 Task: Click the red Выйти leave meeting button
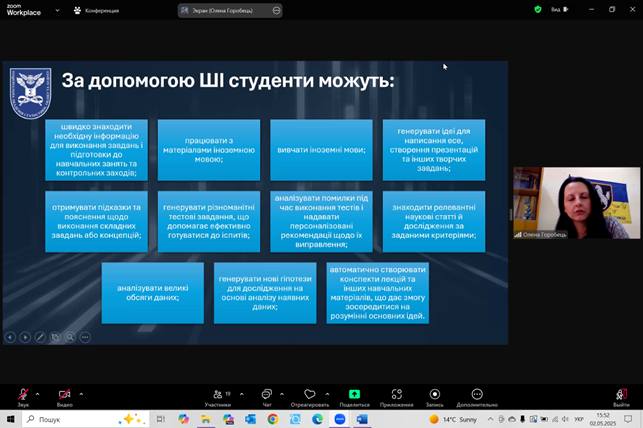point(621,394)
